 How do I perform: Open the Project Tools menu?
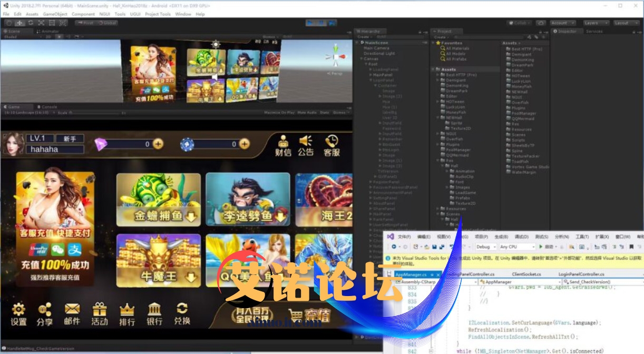click(158, 14)
